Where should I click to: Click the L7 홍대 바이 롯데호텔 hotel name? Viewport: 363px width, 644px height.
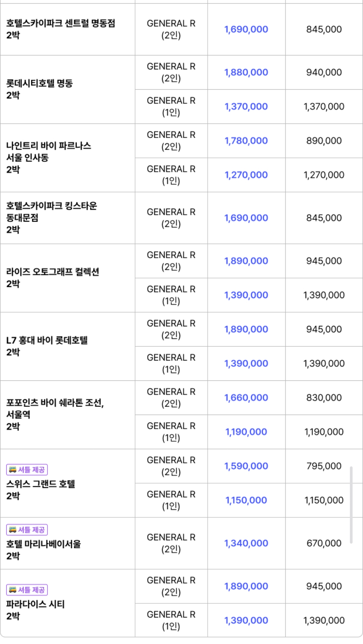[x=47, y=340]
